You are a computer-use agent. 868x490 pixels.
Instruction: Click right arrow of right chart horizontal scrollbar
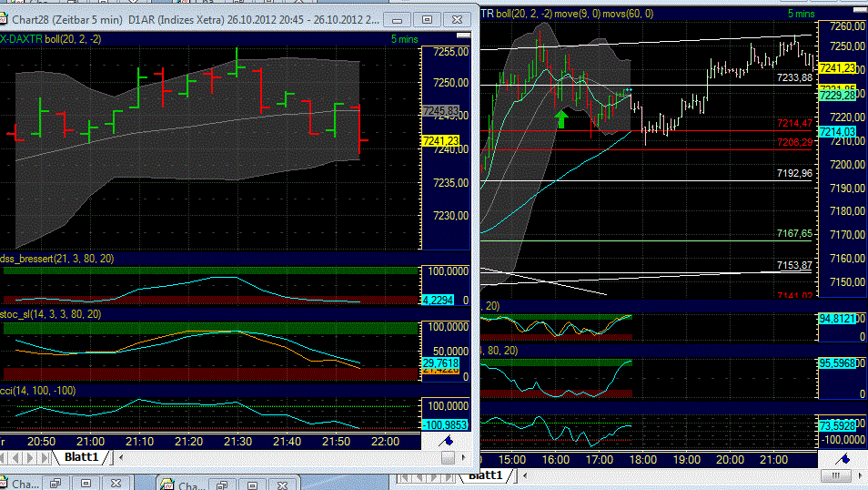coord(860,475)
